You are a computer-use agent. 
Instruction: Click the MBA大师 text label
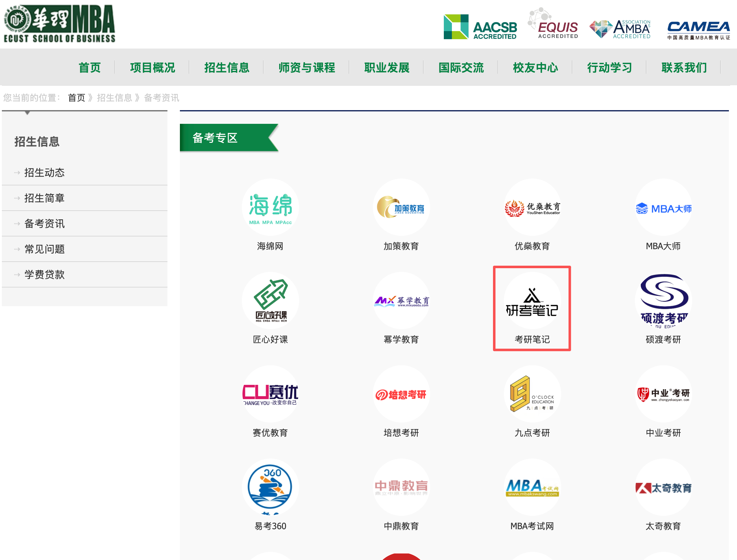click(x=663, y=246)
